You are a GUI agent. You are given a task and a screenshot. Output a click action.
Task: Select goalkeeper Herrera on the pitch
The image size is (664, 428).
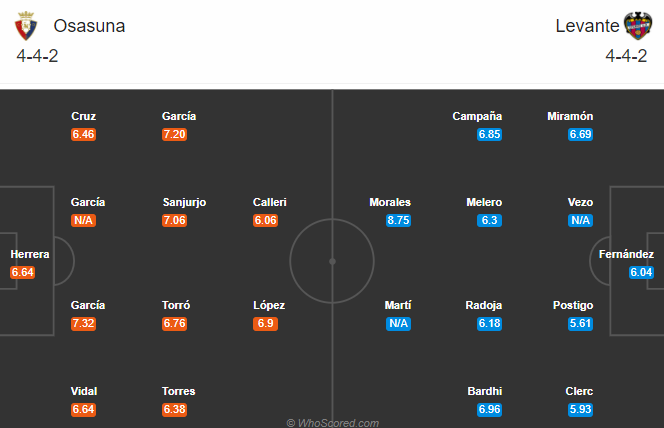click(x=30, y=254)
